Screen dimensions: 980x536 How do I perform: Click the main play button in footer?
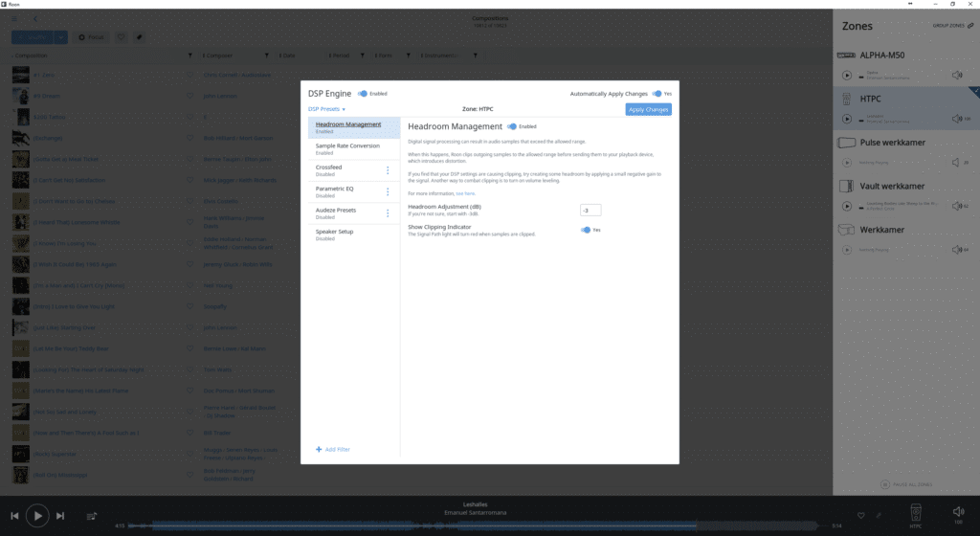(x=37, y=516)
